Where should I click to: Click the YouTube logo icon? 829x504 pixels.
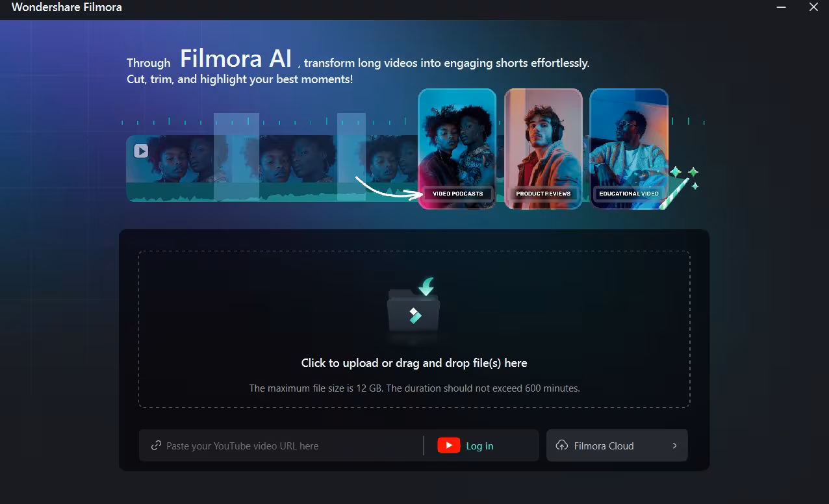click(449, 446)
